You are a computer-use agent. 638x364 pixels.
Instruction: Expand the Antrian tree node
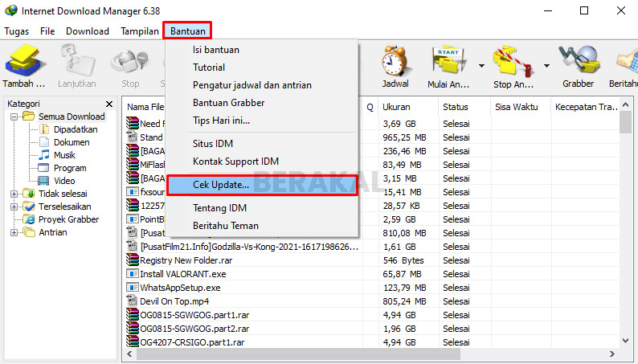pyautogui.click(x=14, y=233)
